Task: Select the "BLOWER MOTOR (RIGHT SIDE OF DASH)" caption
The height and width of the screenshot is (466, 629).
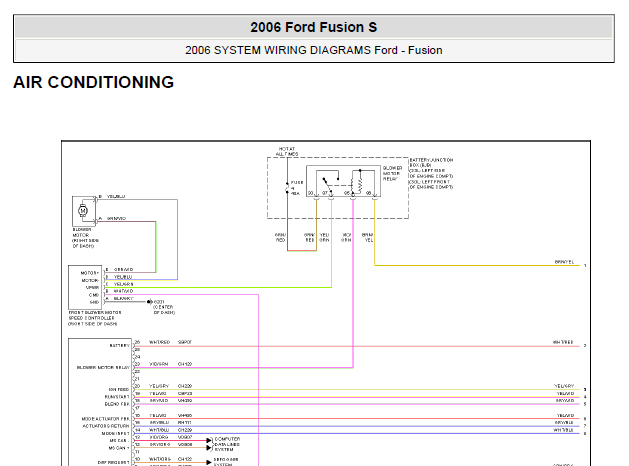Action: pyautogui.click(x=85, y=238)
